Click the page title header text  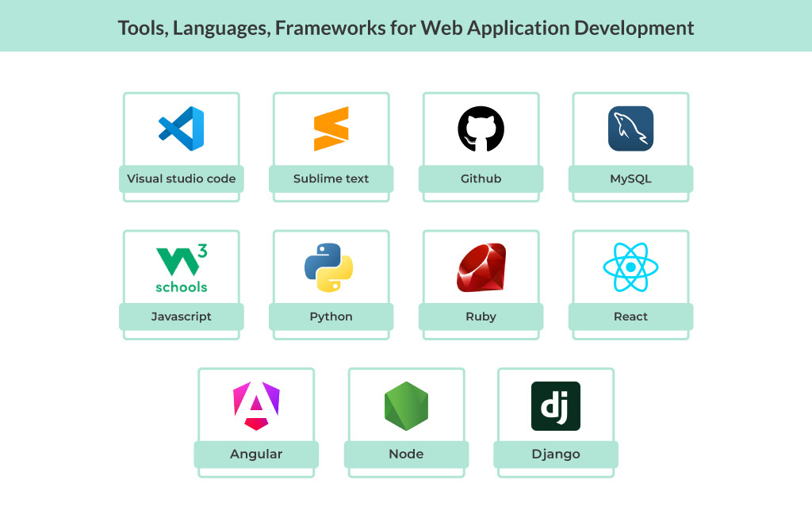pos(406,28)
